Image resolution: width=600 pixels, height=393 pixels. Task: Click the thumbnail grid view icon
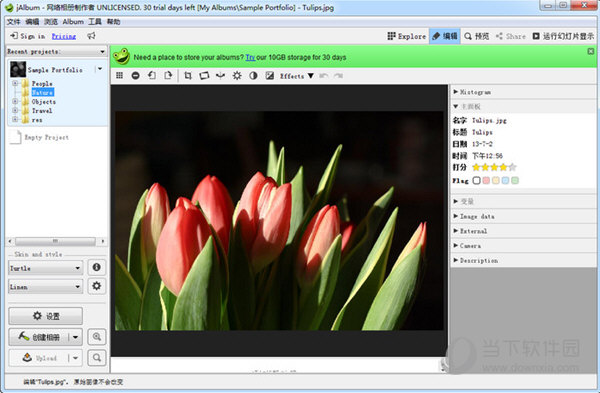tap(119, 76)
